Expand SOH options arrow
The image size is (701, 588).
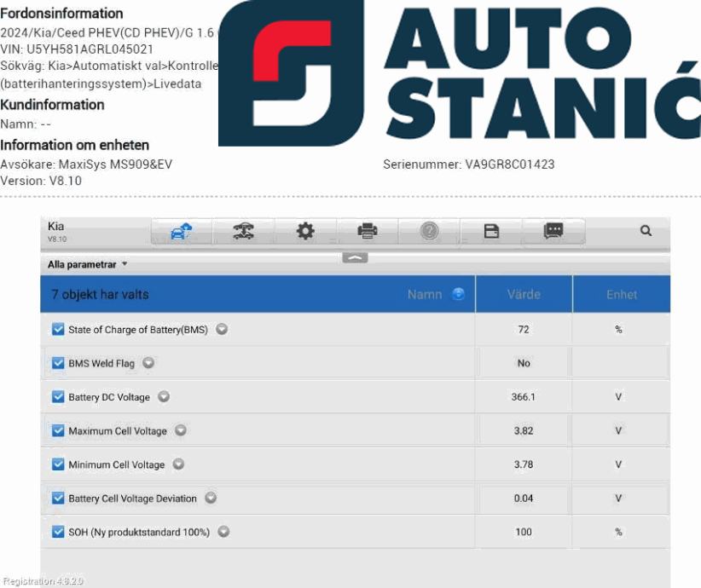pos(223,532)
